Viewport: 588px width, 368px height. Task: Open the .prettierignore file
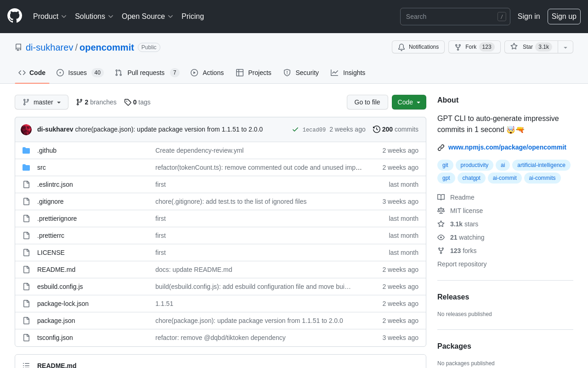coord(57,218)
